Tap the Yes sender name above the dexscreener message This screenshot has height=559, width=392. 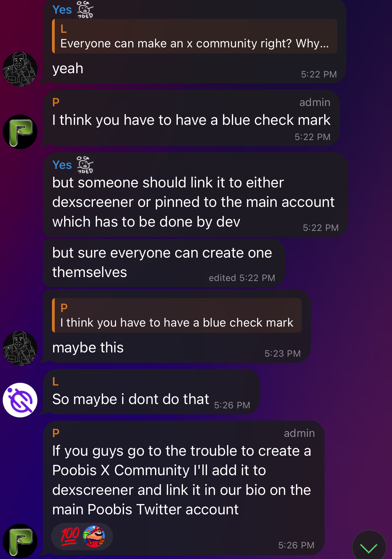62,165
